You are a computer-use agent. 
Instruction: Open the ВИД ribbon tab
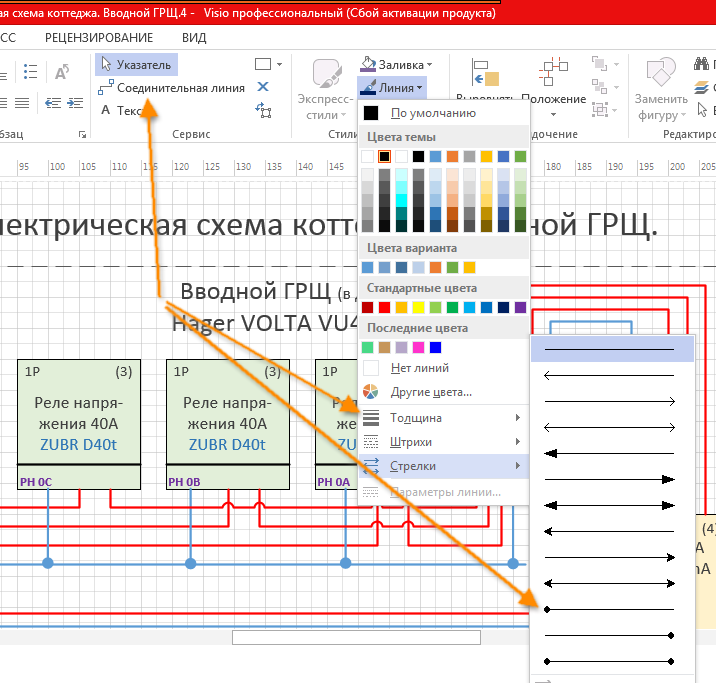click(x=194, y=36)
